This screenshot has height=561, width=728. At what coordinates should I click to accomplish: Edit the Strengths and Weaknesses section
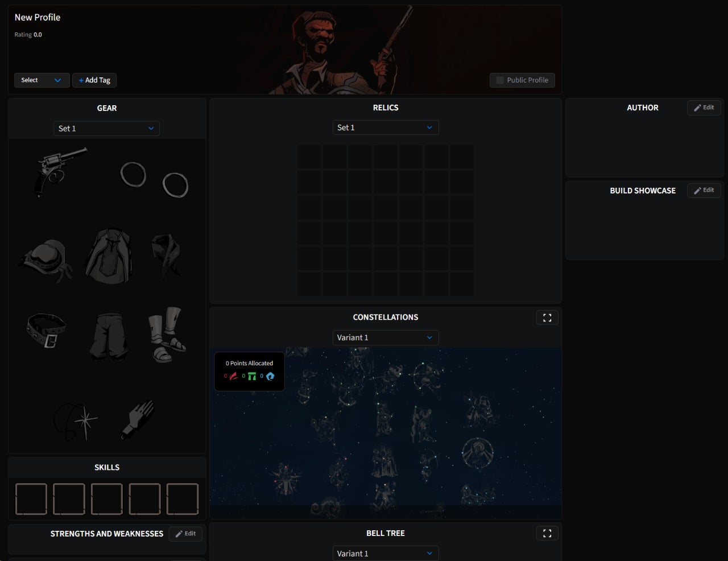[185, 534]
